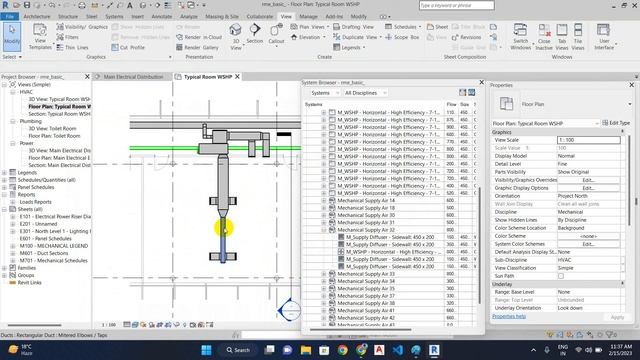640x360 pixels.
Task: Expand the Legends node in Project Browser
Action: (x=4, y=173)
